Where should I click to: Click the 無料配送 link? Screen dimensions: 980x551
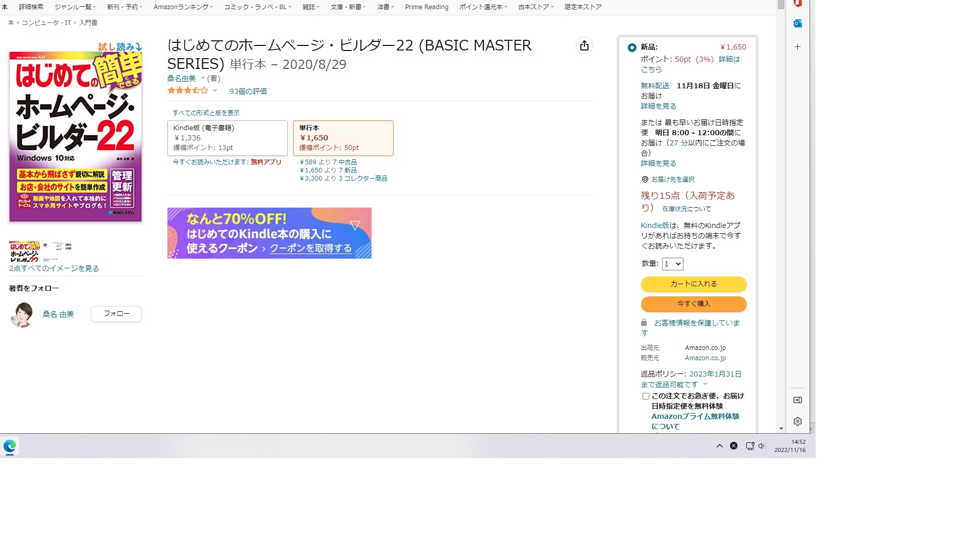[x=655, y=86]
